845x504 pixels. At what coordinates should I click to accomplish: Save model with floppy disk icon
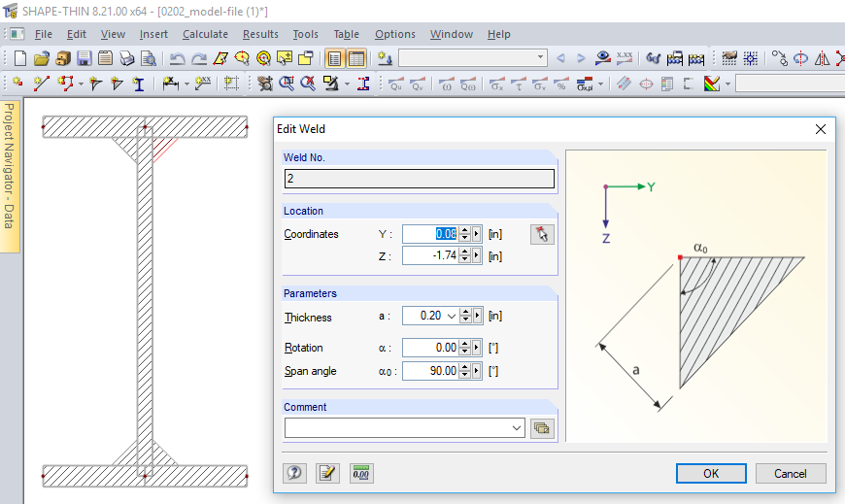(84, 58)
